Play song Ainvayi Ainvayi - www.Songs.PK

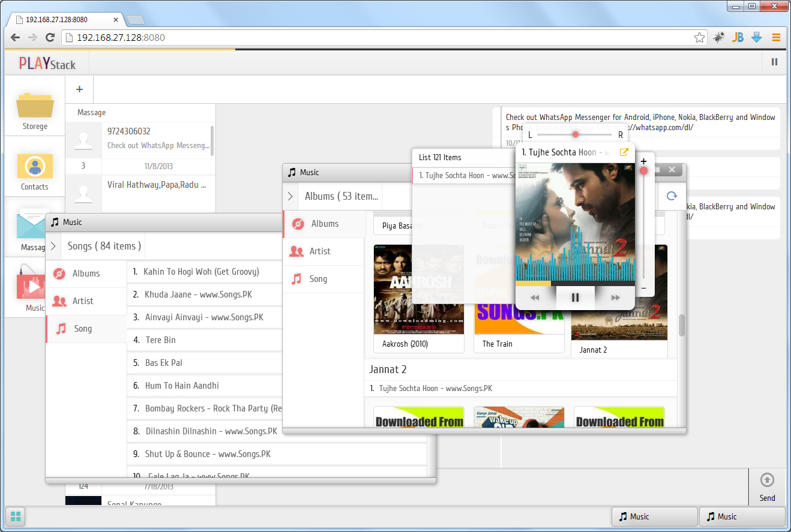pyautogui.click(x=205, y=317)
